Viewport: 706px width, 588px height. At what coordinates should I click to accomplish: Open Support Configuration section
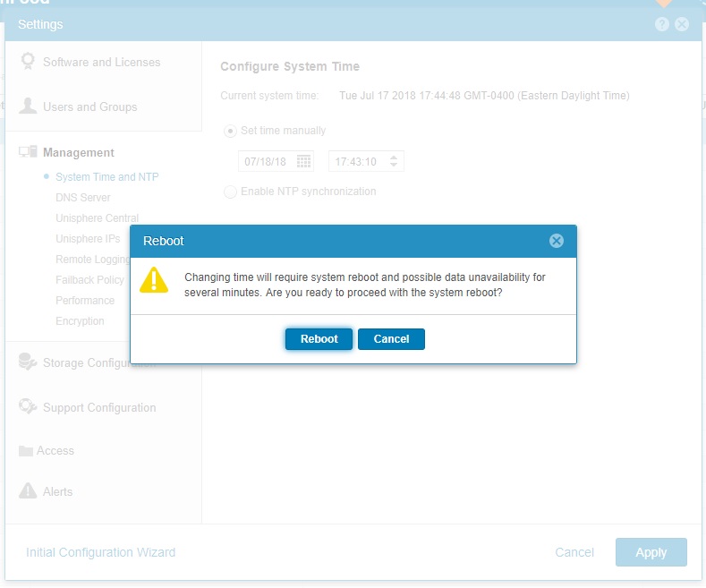click(x=99, y=407)
